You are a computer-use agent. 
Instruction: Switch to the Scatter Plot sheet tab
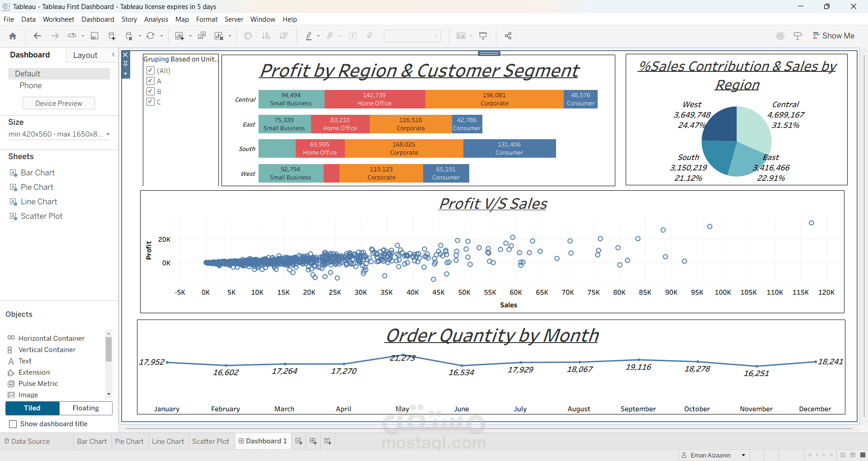210,442
